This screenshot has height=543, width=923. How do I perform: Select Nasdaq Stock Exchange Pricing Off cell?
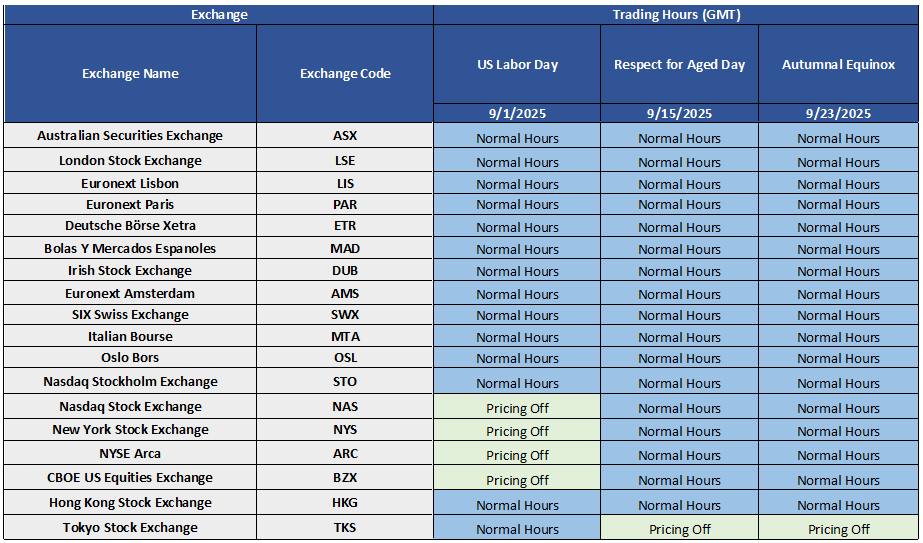[517, 406]
